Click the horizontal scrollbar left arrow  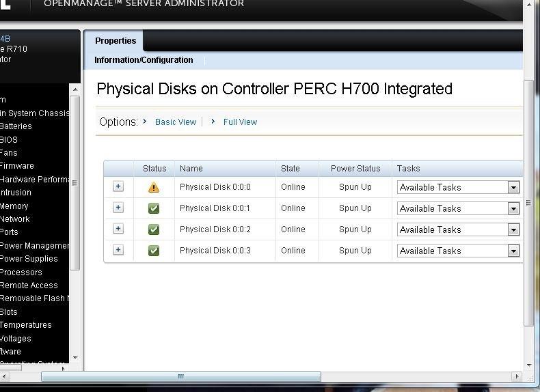click(4, 376)
